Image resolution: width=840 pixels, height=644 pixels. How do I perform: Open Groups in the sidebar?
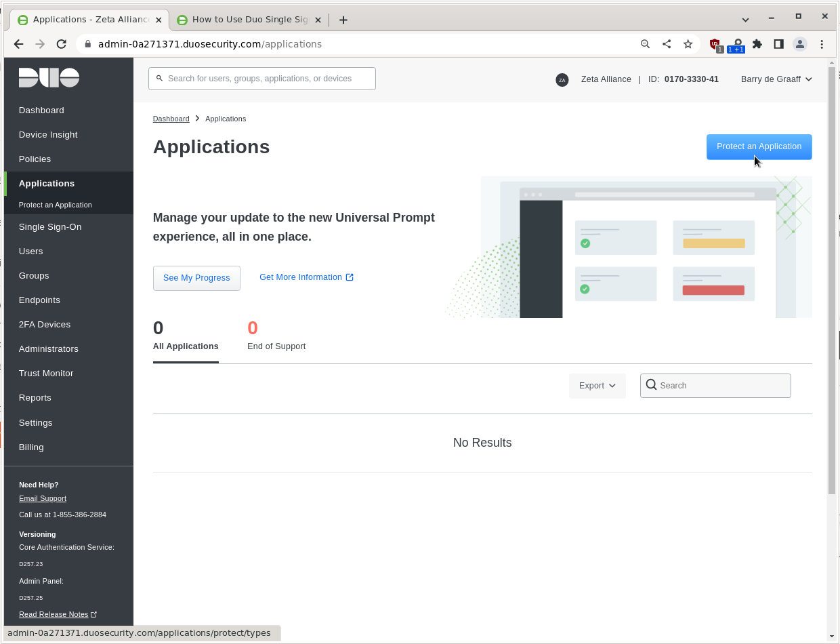pos(34,275)
